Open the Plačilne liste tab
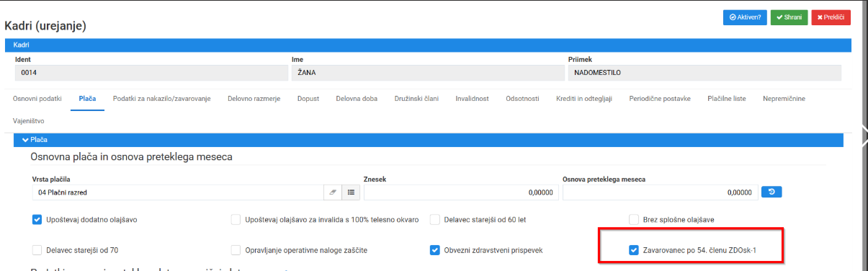 [x=727, y=98]
